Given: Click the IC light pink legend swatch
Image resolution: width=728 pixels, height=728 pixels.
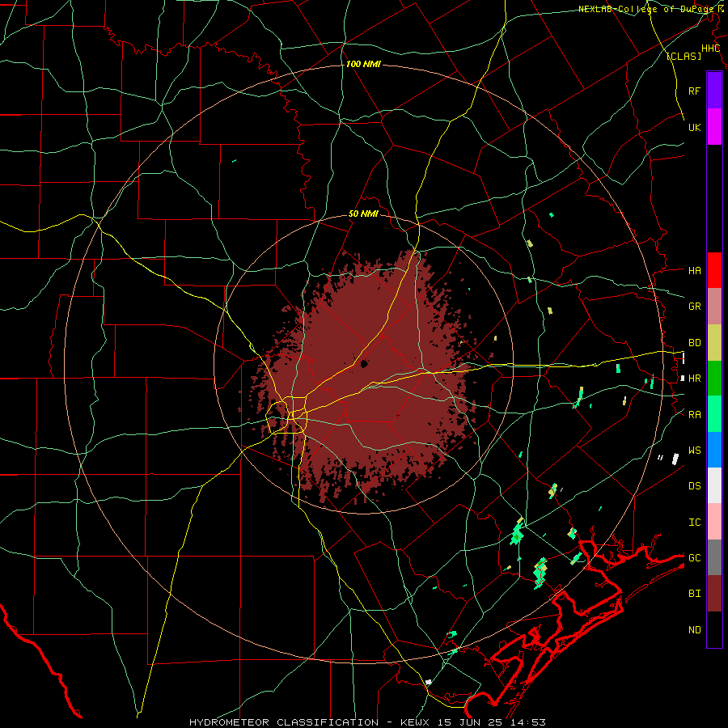Looking at the screenshot, I should pyautogui.click(x=714, y=522).
